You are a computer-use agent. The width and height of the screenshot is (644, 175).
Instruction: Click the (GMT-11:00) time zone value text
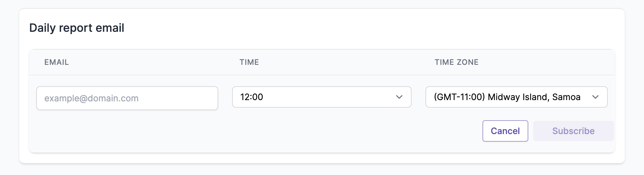point(459,97)
